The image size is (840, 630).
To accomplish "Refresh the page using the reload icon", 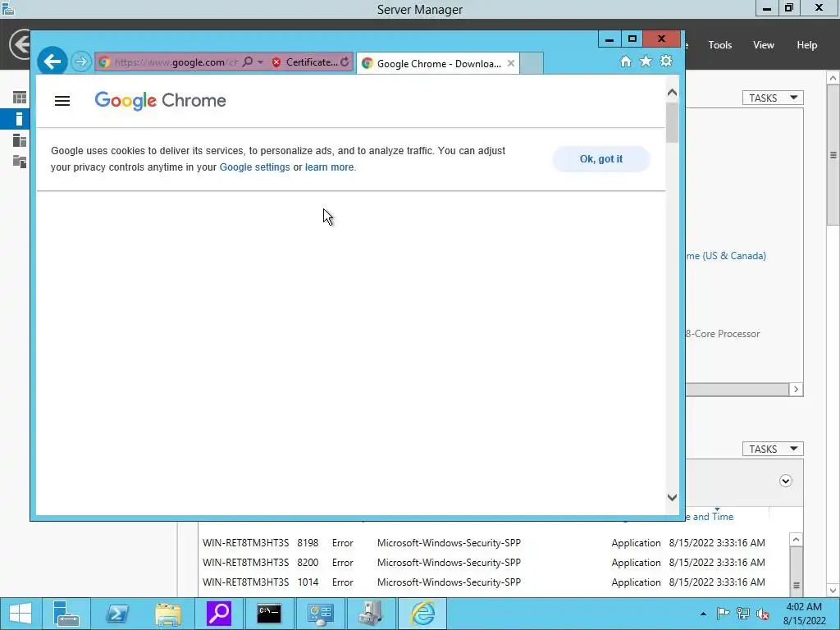I will coord(345,62).
